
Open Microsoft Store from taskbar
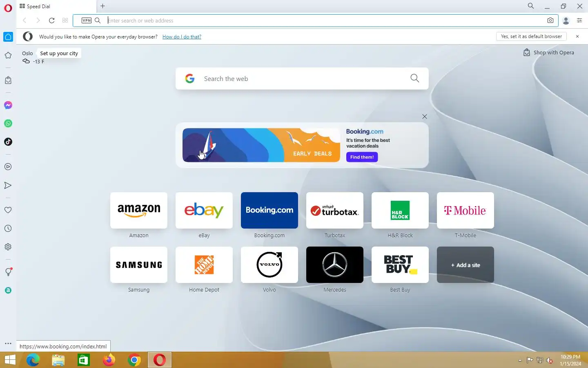(x=83, y=360)
